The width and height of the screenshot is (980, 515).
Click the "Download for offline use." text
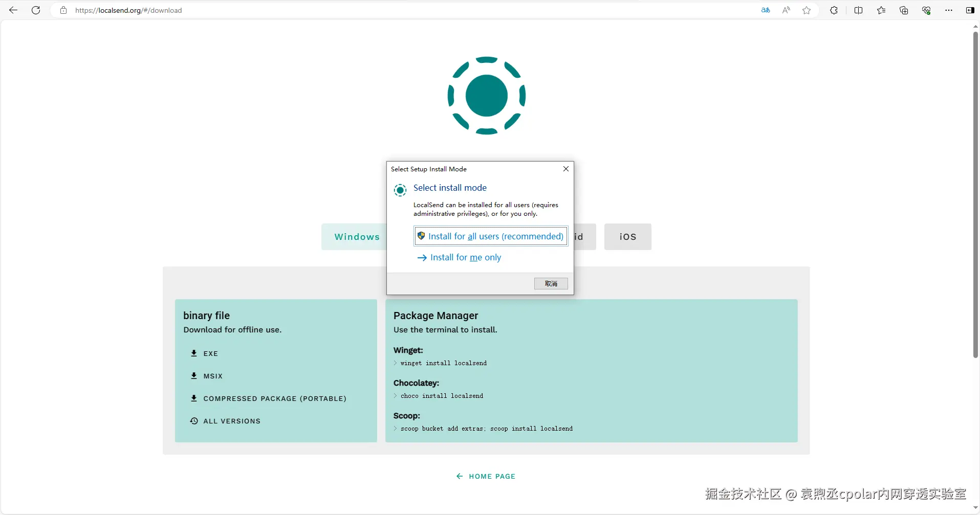[233, 330]
